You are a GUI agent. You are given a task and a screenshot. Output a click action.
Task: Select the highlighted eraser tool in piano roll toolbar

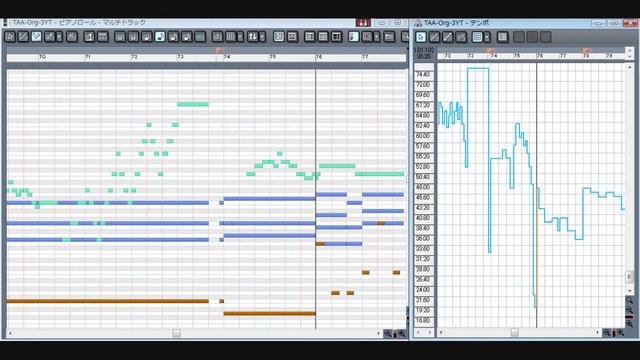[36, 37]
